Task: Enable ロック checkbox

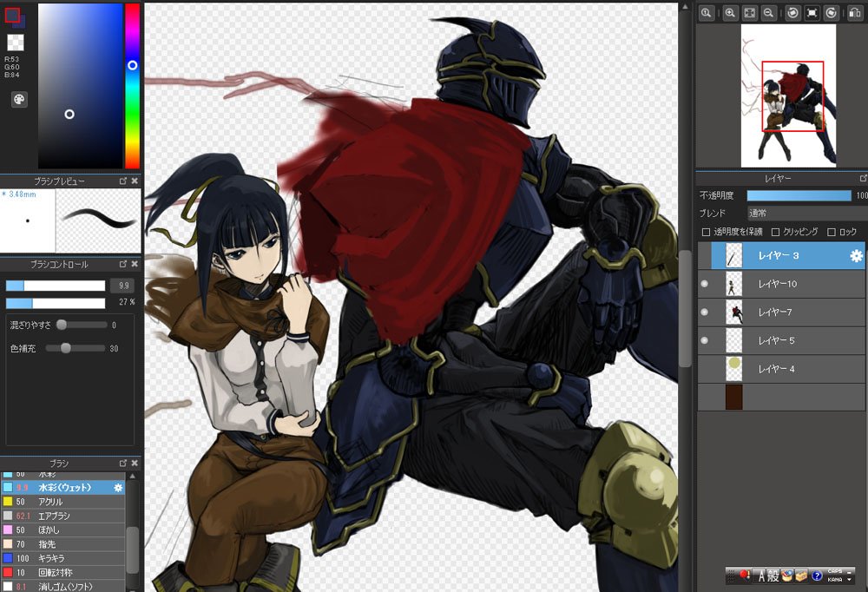Action: click(x=831, y=232)
